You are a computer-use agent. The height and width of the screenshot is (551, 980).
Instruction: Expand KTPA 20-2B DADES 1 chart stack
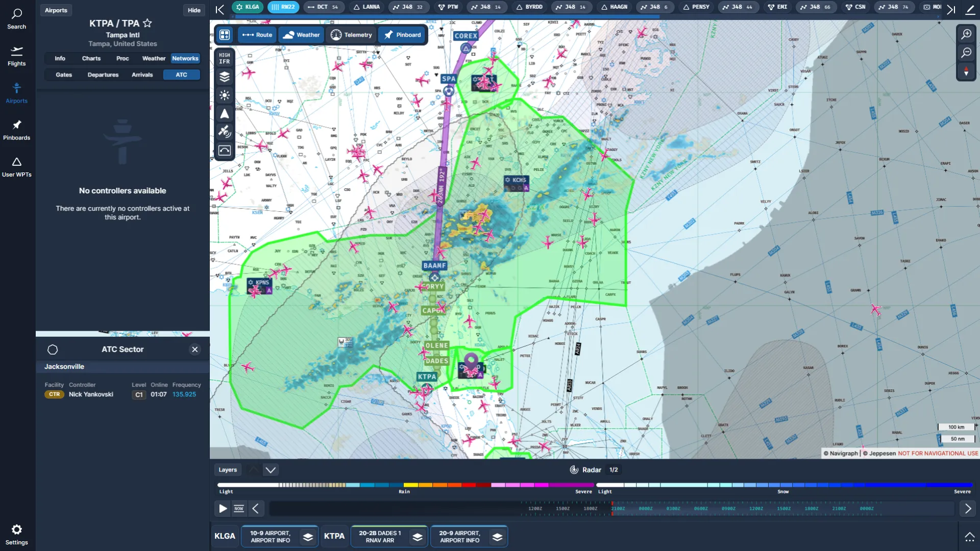click(418, 537)
